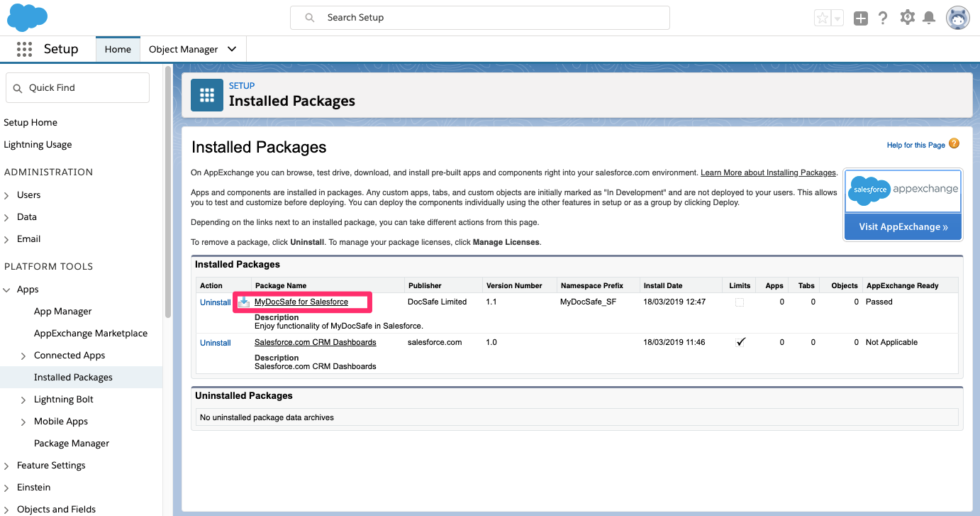Click the Salesforce cloud logo
The height and width of the screenshot is (516, 980).
(x=28, y=18)
